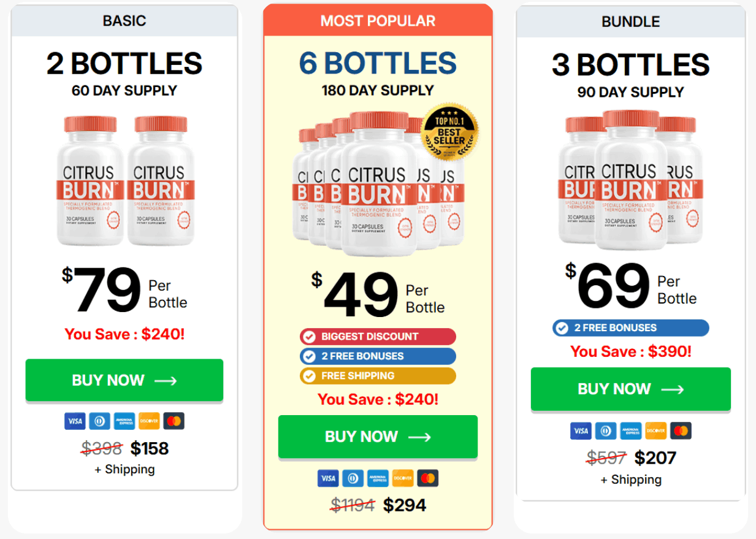Click the Top No.1 Best Seller badge
Image resolution: width=756 pixels, height=539 pixels.
[x=451, y=132]
